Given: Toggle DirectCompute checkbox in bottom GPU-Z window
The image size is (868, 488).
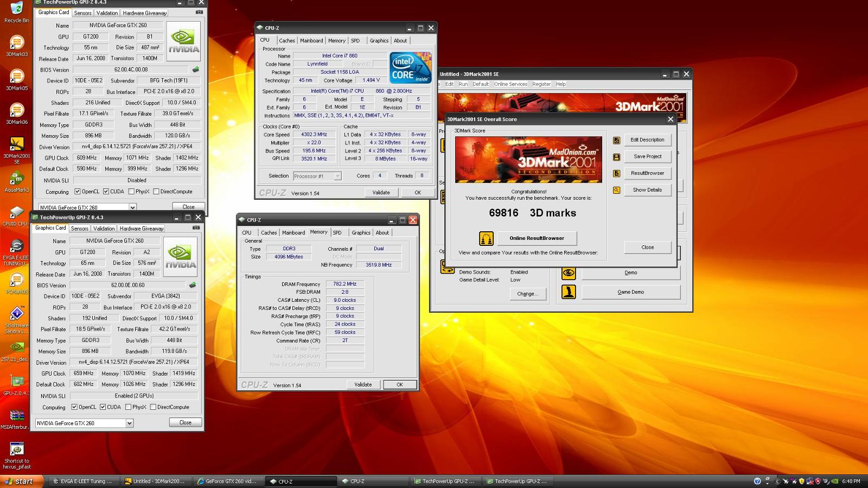Looking at the screenshot, I should point(153,407).
